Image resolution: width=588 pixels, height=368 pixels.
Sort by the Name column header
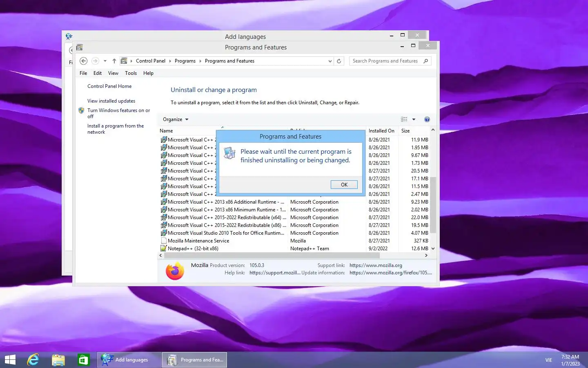pos(166,131)
